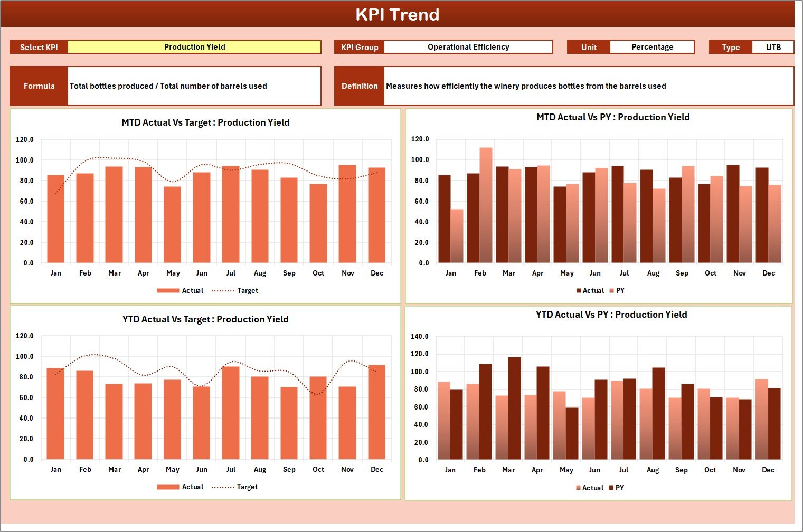
Task: Click the Formula text describing bottles per barrel
Action: pyautogui.click(x=169, y=85)
